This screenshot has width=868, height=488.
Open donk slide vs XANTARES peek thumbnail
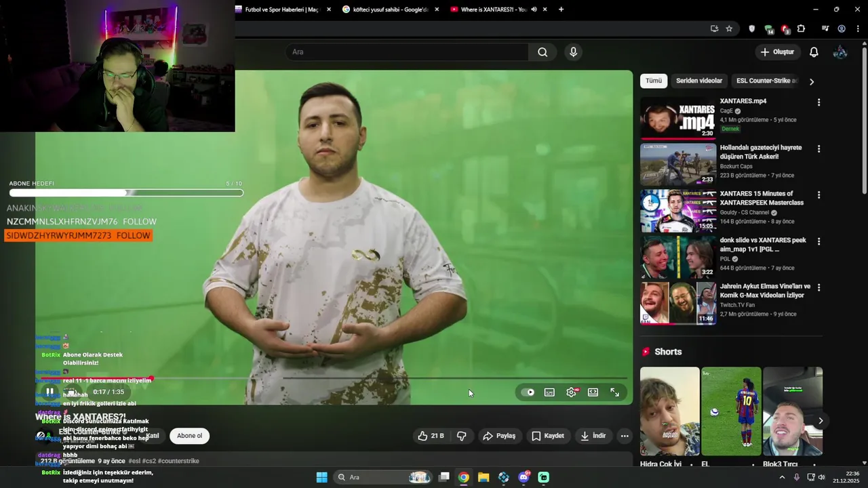[x=678, y=257]
